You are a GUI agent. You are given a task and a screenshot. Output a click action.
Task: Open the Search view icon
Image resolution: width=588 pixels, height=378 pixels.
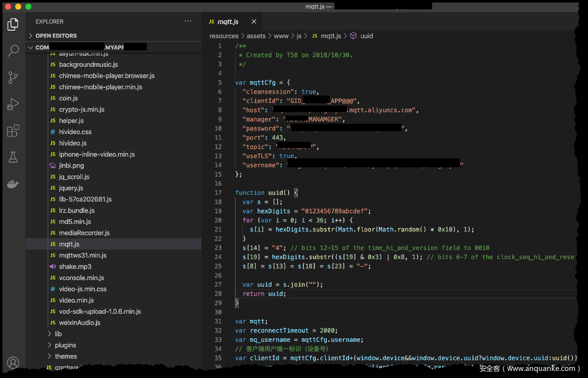coord(13,51)
